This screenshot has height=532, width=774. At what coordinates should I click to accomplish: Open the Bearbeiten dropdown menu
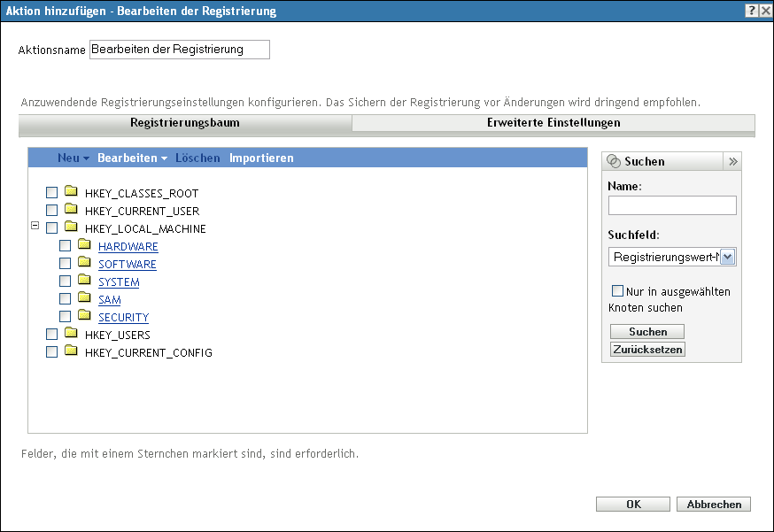pos(132,158)
